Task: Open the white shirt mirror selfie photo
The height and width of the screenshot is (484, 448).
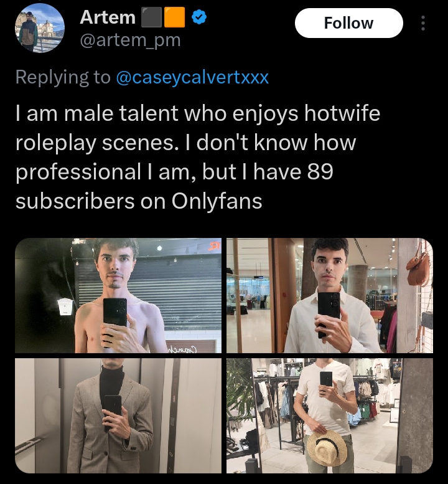Action: click(330, 295)
